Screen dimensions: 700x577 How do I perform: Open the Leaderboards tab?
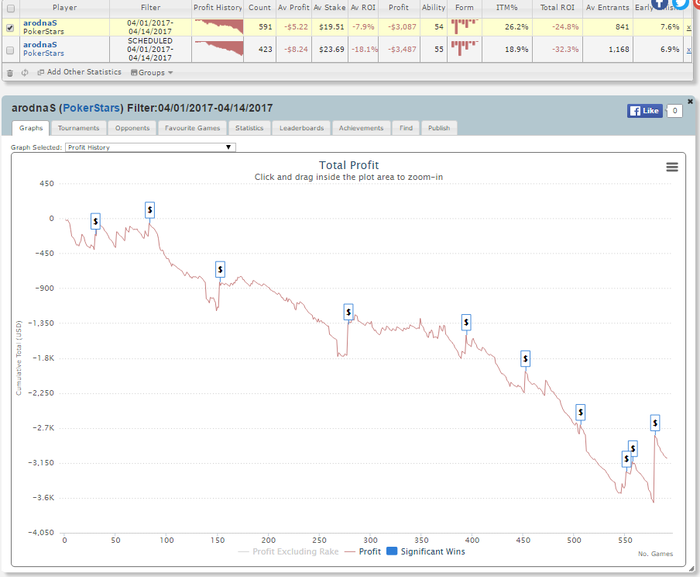coord(301,128)
